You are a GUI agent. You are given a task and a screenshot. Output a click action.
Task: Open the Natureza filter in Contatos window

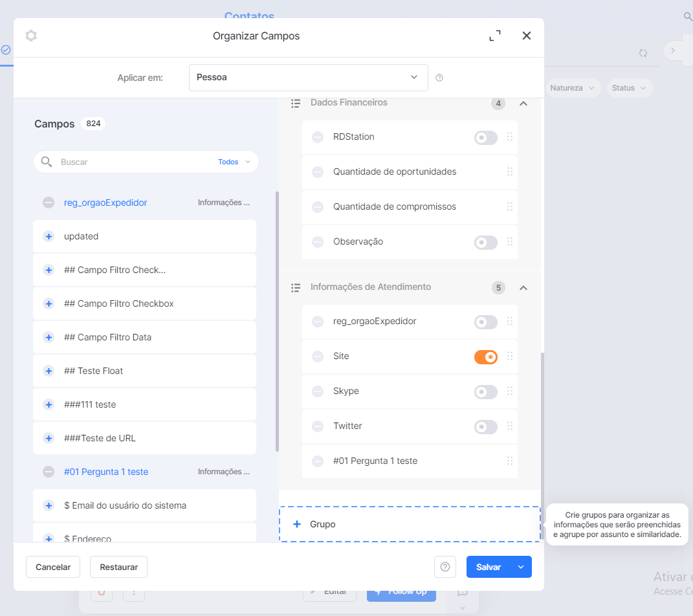573,88
